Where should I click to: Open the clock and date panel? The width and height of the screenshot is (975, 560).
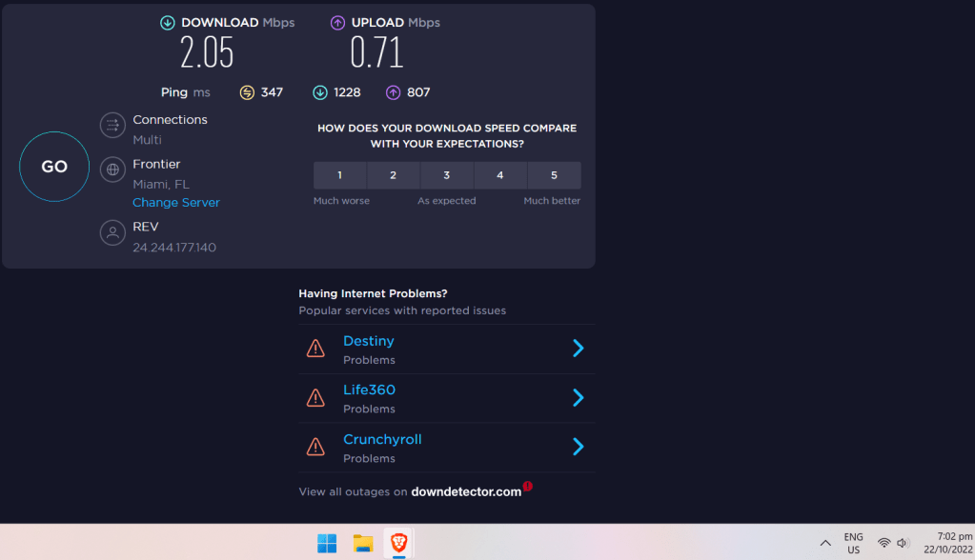947,543
